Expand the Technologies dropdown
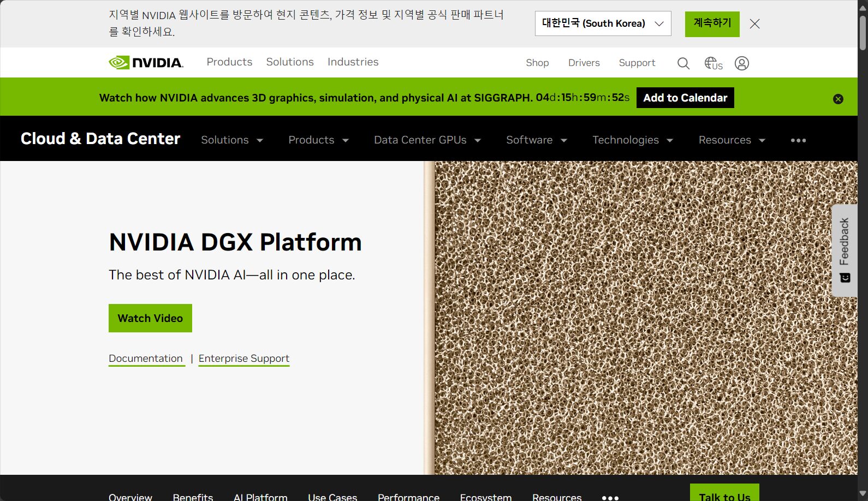Screen dimensions: 868x501 point(633,140)
